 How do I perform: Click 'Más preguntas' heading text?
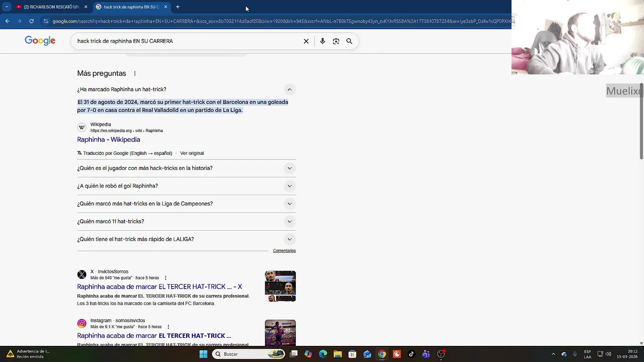(102, 73)
